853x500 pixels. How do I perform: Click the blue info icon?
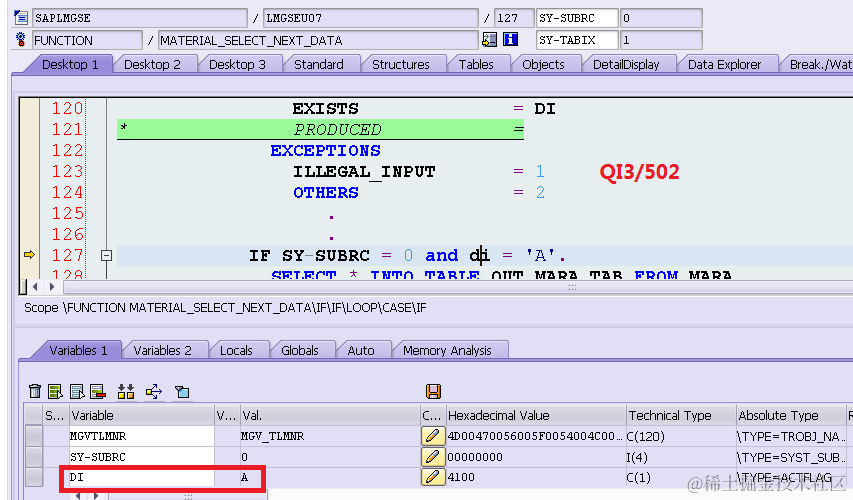tap(510, 39)
